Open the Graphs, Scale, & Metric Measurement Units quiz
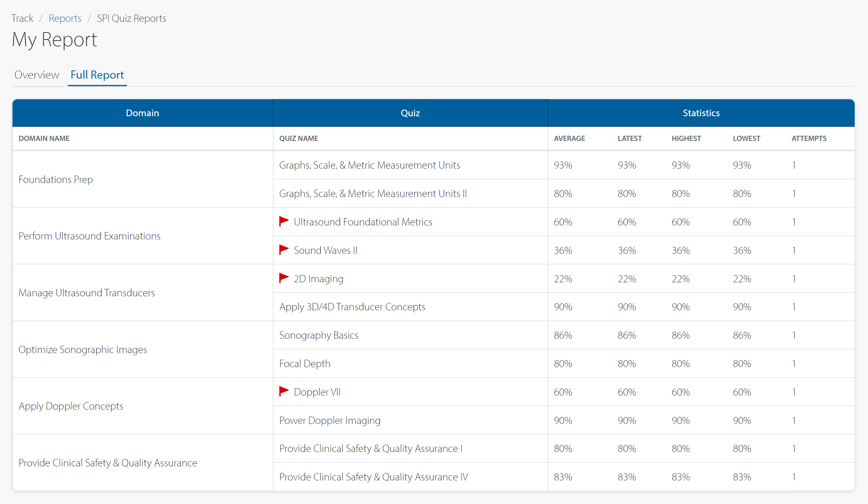The width and height of the screenshot is (868, 504). [x=369, y=165]
